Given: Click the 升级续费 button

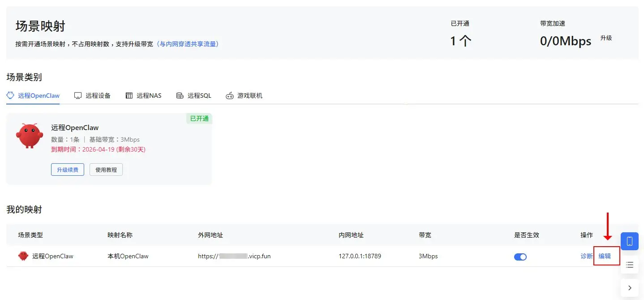Looking at the screenshot, I should pyautogui.click(x=67, y=170).
